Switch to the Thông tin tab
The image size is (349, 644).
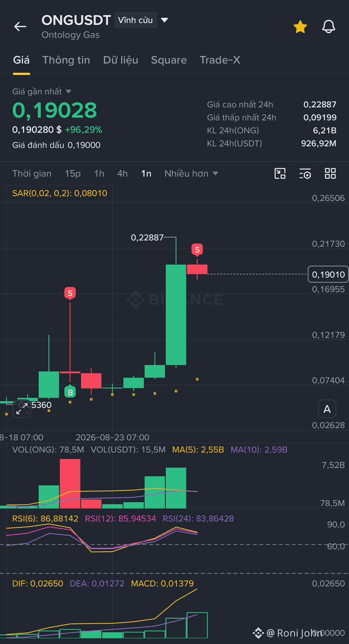point(66,60)
